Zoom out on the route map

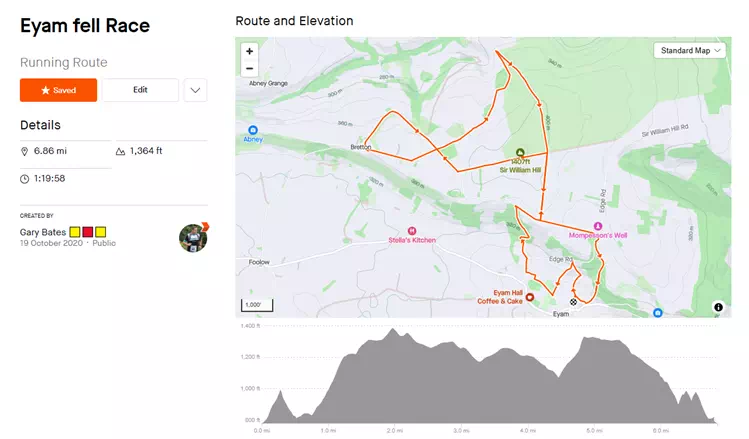[x=249, y=68]
